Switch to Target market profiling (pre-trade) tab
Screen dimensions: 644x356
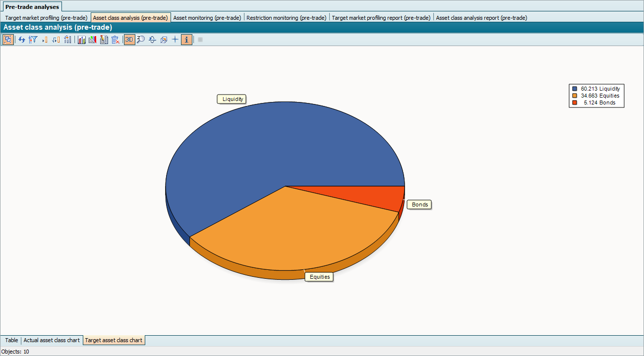(46, 18)
